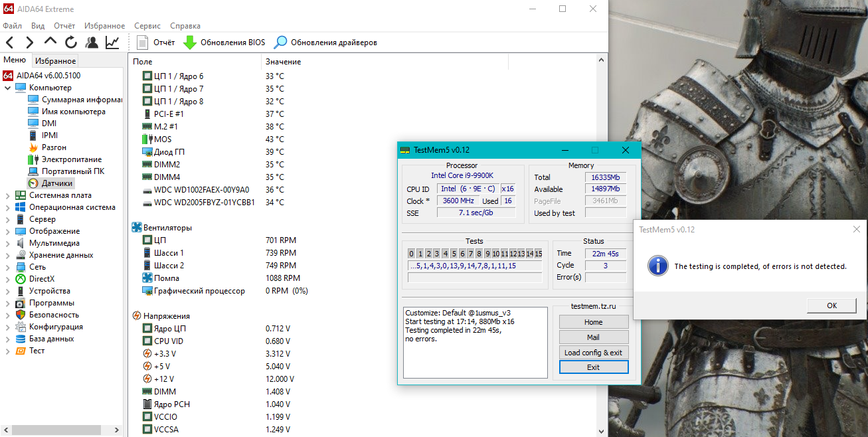
Task: Expand the Сервер tree node
Action: [7, 219]
